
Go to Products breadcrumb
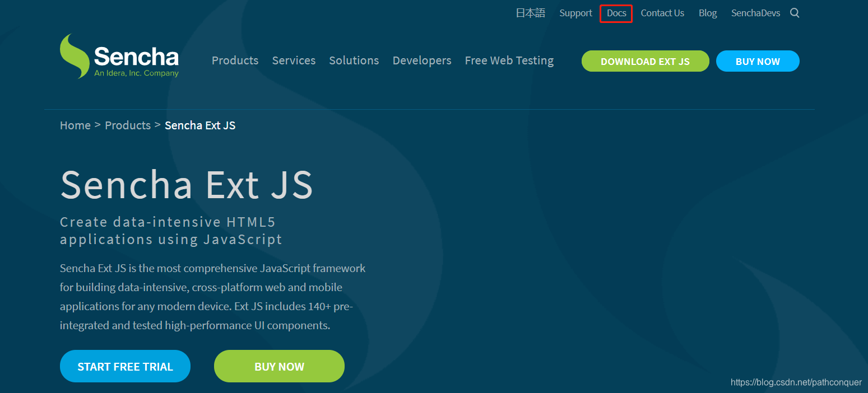(x=128, y=125)
